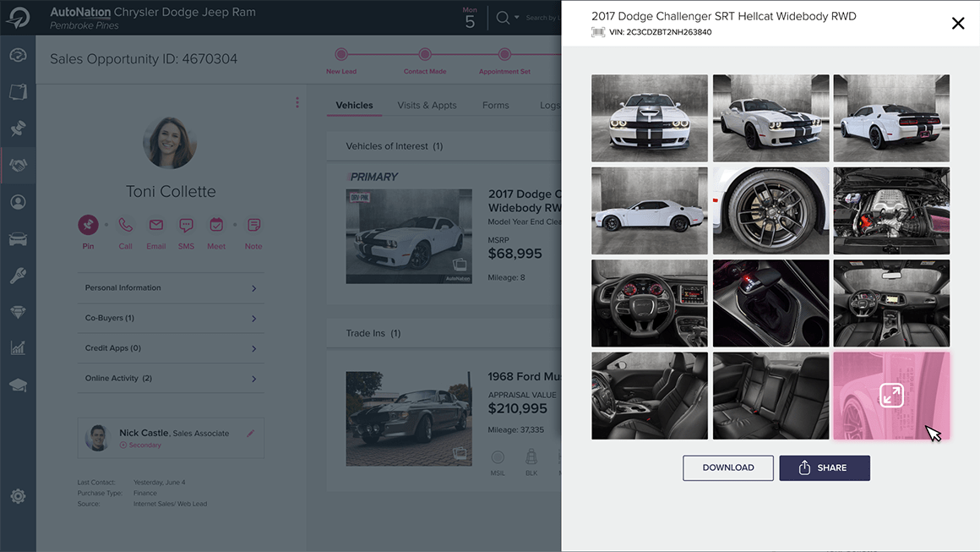Open the side-profile Challenger thumbnail
The width and height of the screenshot is (980, 552).
650,210
